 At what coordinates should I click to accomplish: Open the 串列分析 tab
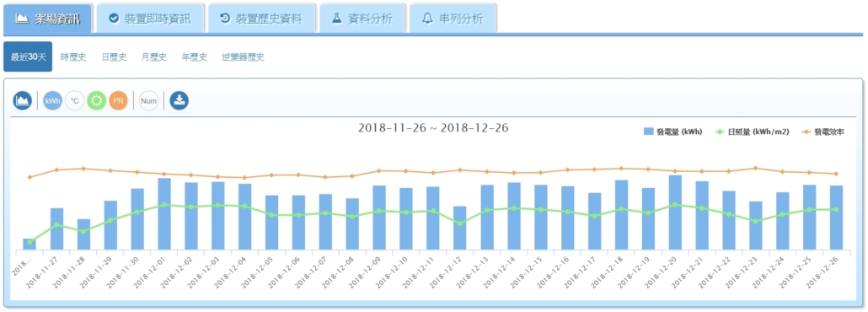(x=453, y=19)
